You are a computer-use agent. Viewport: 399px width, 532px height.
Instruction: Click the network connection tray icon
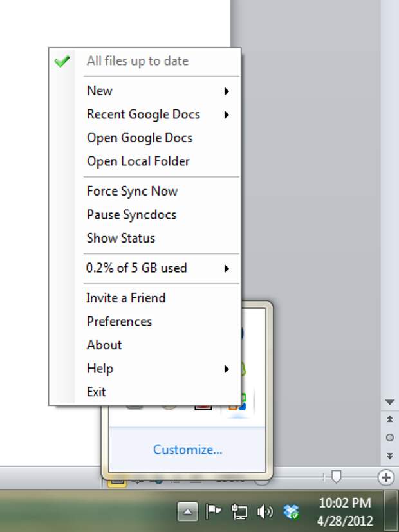tap(239, 511)
